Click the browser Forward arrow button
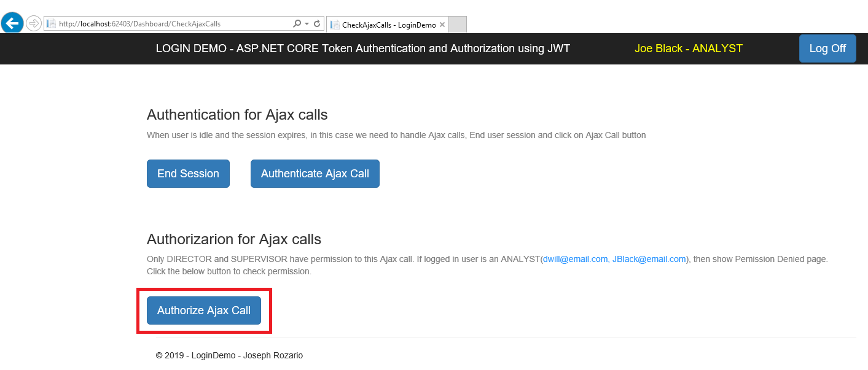The width and height of the screenshot is (868, 370). 34,24
